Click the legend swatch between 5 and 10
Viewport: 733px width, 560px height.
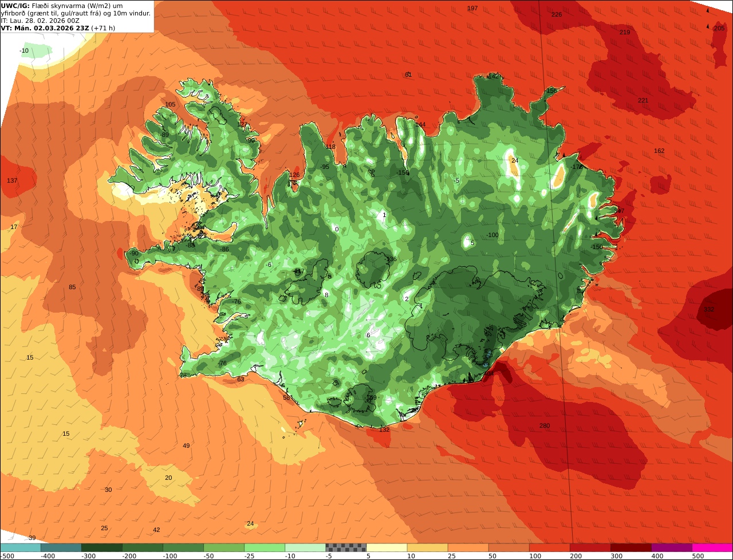point(386,547)
